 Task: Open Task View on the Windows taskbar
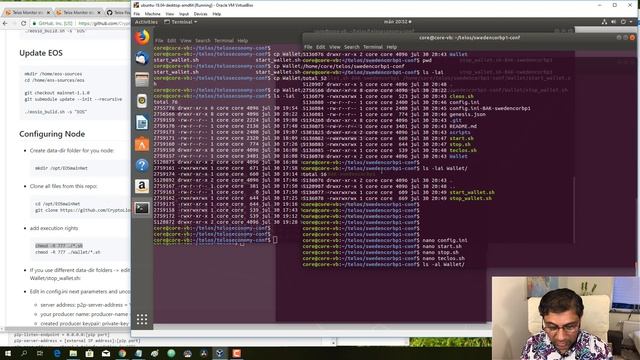pos(40,353)
